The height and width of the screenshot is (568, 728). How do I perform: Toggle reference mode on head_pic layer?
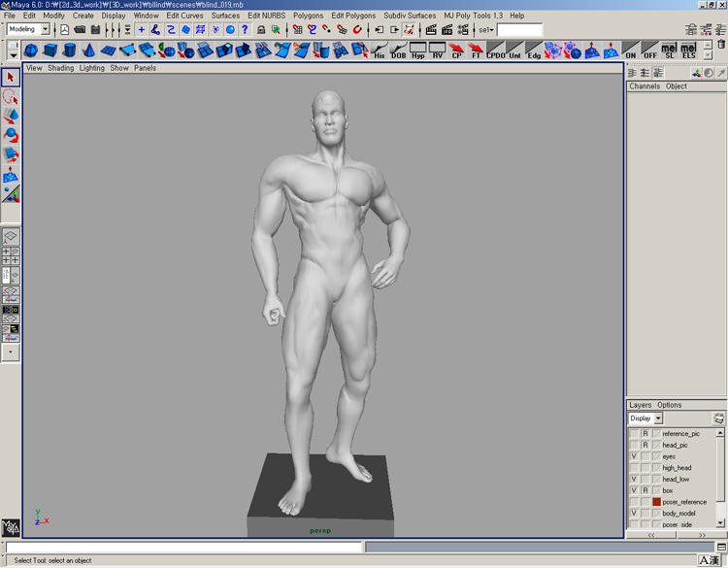[x=645, y=445]
